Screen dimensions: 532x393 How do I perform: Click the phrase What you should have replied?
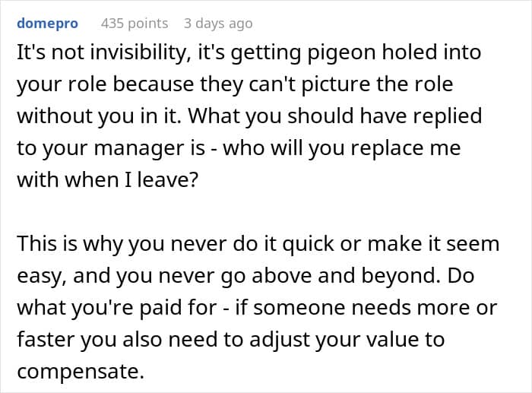(x=335, y=116)
